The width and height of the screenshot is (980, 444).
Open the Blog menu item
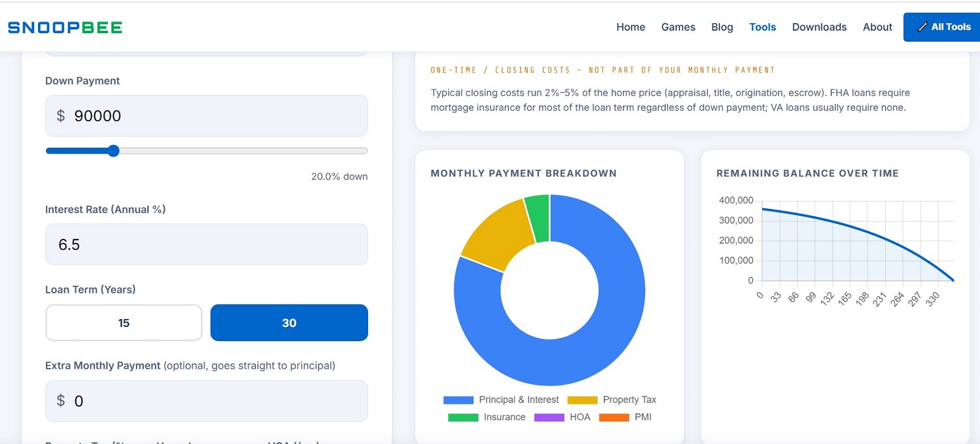tap(722, 27)
